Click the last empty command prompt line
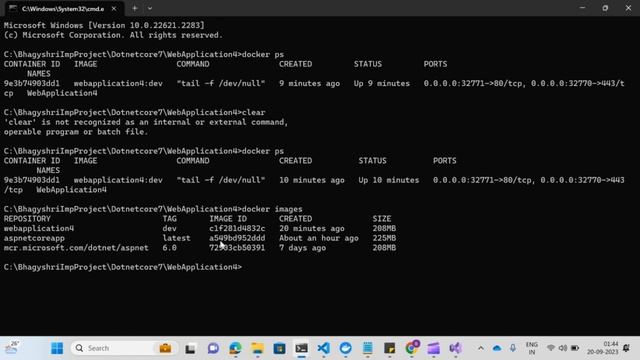This screenshot has width=640, height=360. (123, 267)
